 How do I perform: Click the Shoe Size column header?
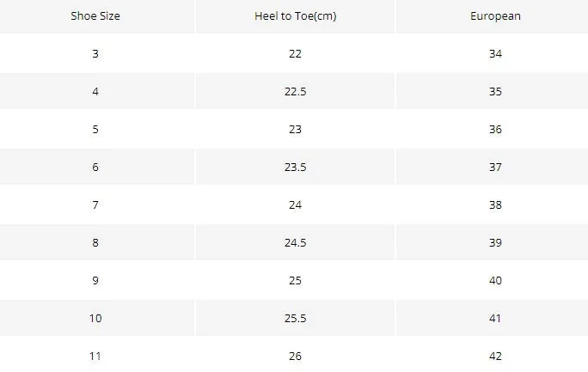(x=95, y=16)
